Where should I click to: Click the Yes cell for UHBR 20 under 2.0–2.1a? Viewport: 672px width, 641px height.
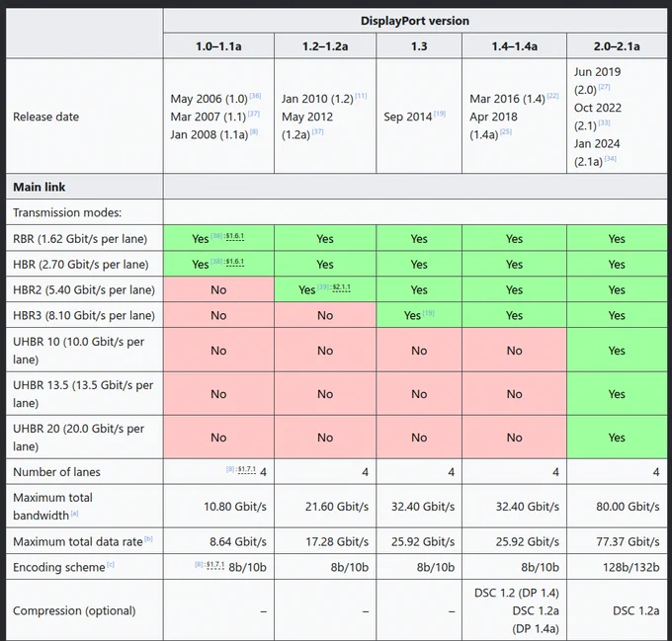(x=617, y=438)
